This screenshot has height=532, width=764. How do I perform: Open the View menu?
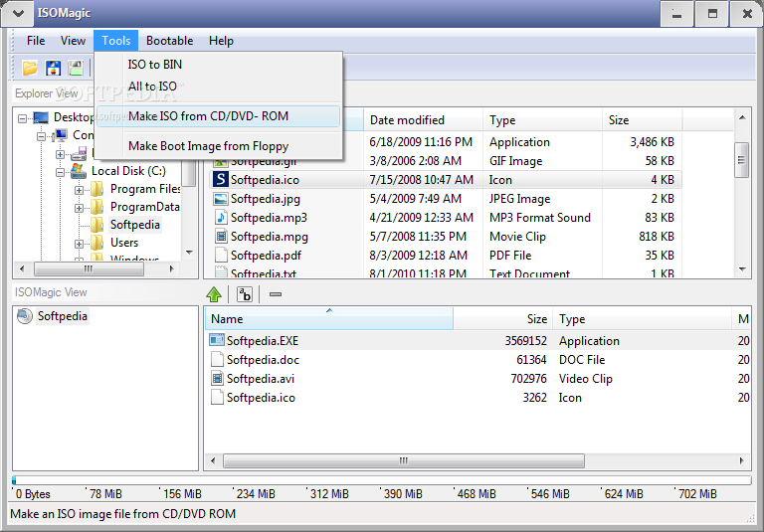click(73, 41)
